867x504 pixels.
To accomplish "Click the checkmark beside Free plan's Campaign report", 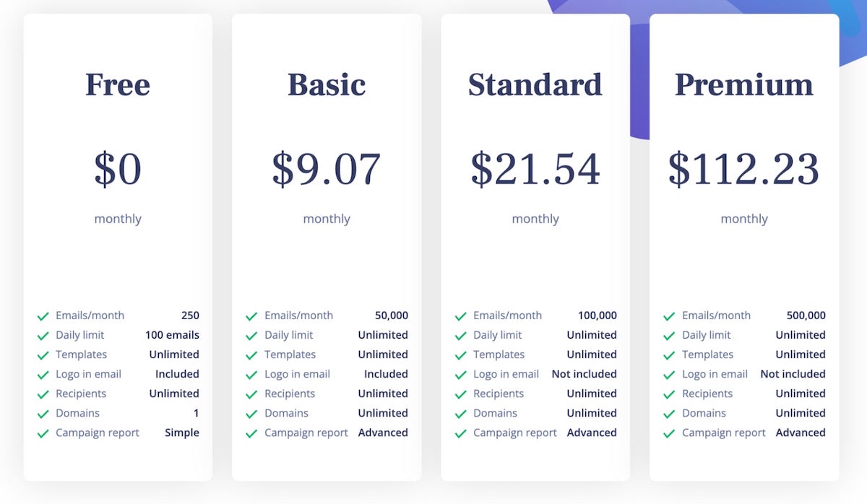I will (x=43, y=433).
